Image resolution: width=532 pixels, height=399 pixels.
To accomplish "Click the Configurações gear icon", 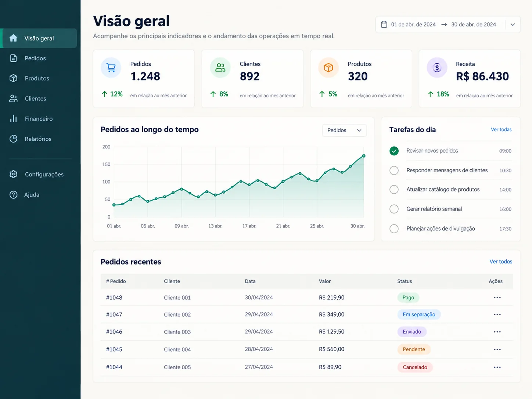I will coord(14,174).
